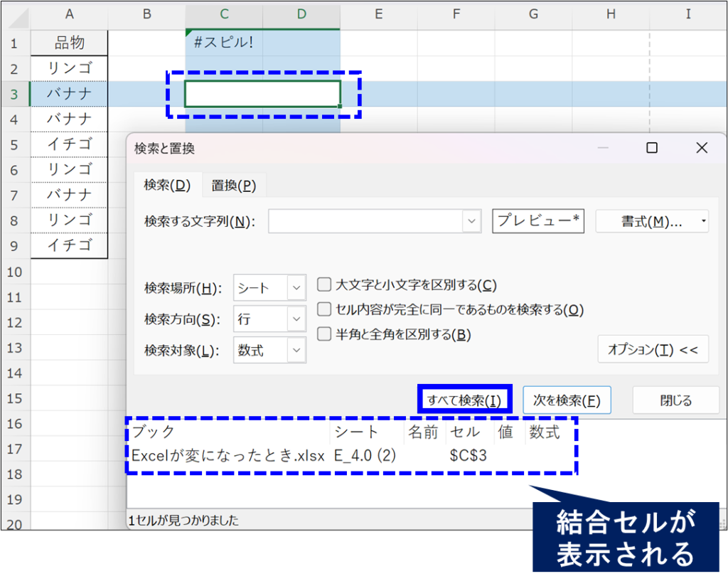Switch to the 置換 tab
The width and height of the screenshot is (728, 586).
tap(233, 186)
